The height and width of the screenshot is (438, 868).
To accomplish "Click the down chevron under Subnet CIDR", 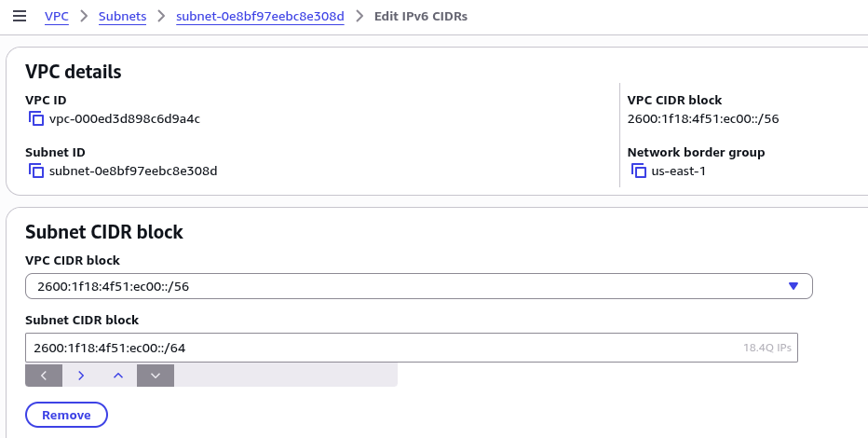I will [156, 376].
